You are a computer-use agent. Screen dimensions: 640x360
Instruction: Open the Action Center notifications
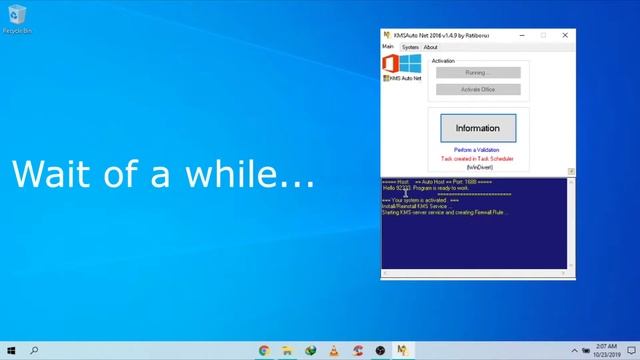(631, 351)
